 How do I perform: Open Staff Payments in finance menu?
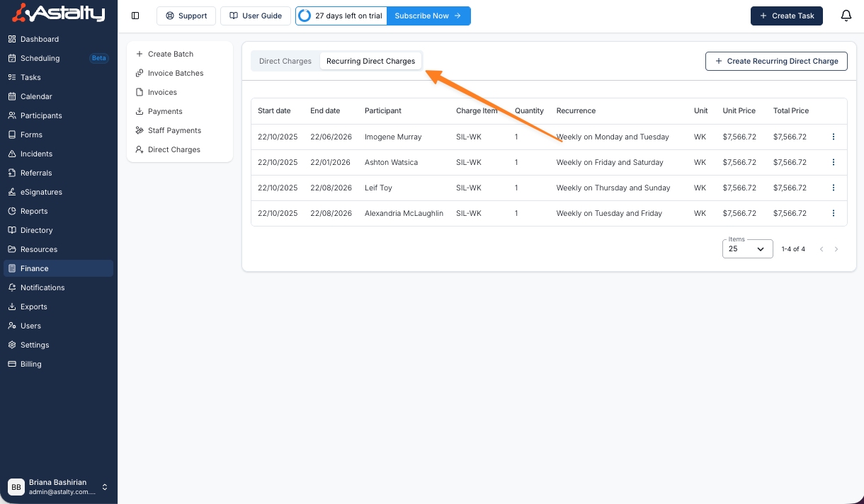pos(174,130)
